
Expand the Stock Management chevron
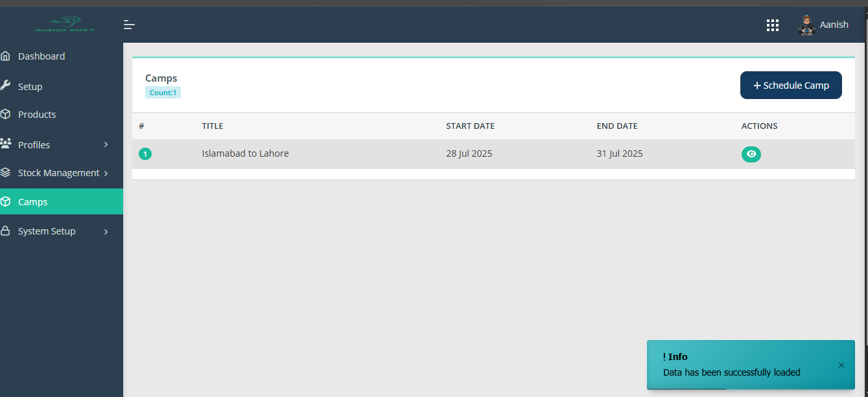(x=106, y=173)
